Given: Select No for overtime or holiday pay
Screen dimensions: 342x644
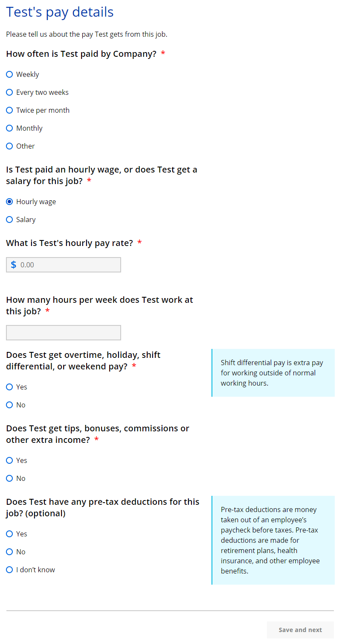Looking at the screenshot, I should tap(9, 405).
